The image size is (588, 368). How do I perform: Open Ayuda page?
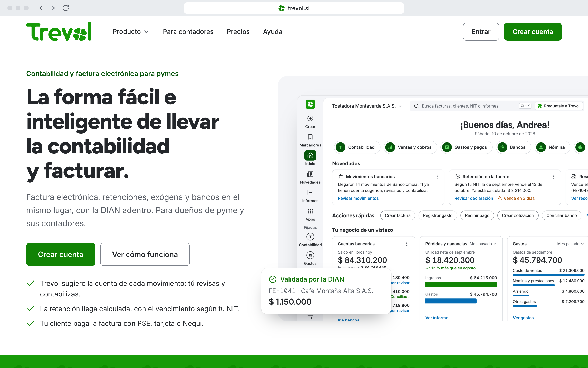point(272,32)
